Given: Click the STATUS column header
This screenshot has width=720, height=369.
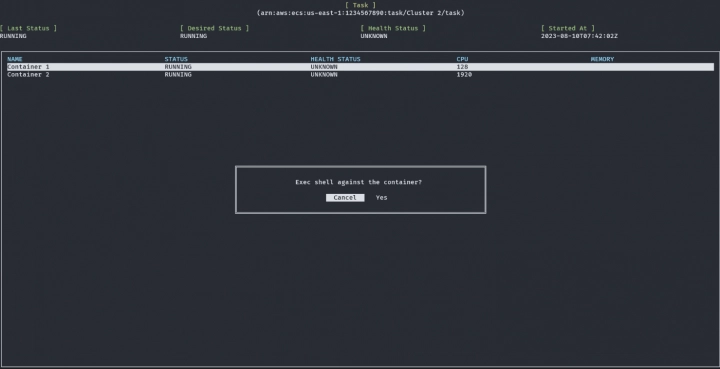Looking at the screenshot, I should click(176, 59).
